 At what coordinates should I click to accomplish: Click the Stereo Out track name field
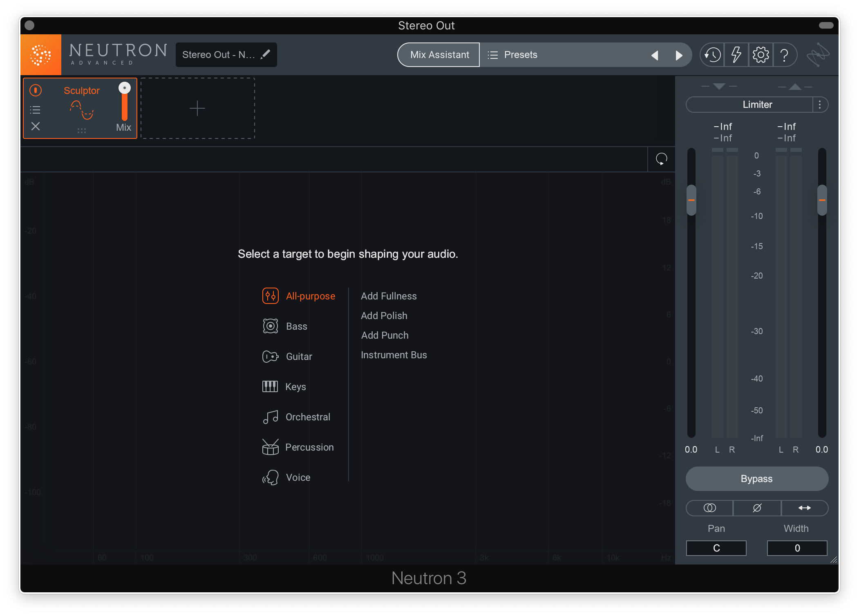pyautogui.click(x=226, y=55)
